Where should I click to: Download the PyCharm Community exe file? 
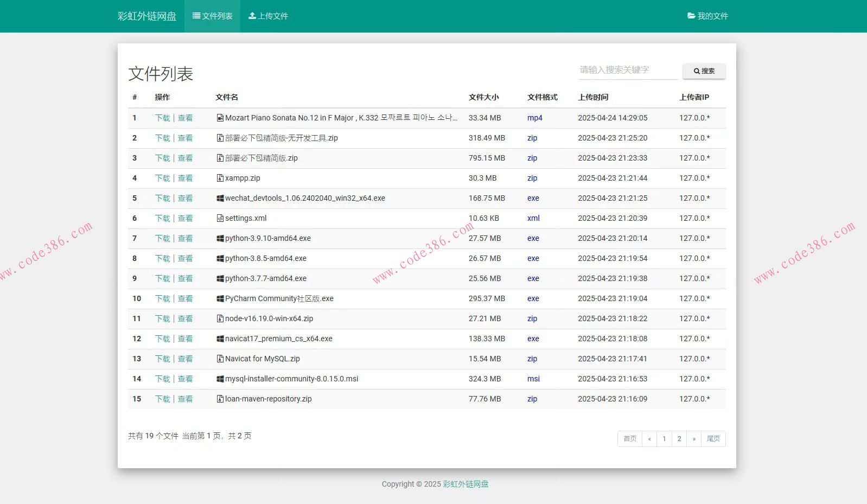(162, 299)
